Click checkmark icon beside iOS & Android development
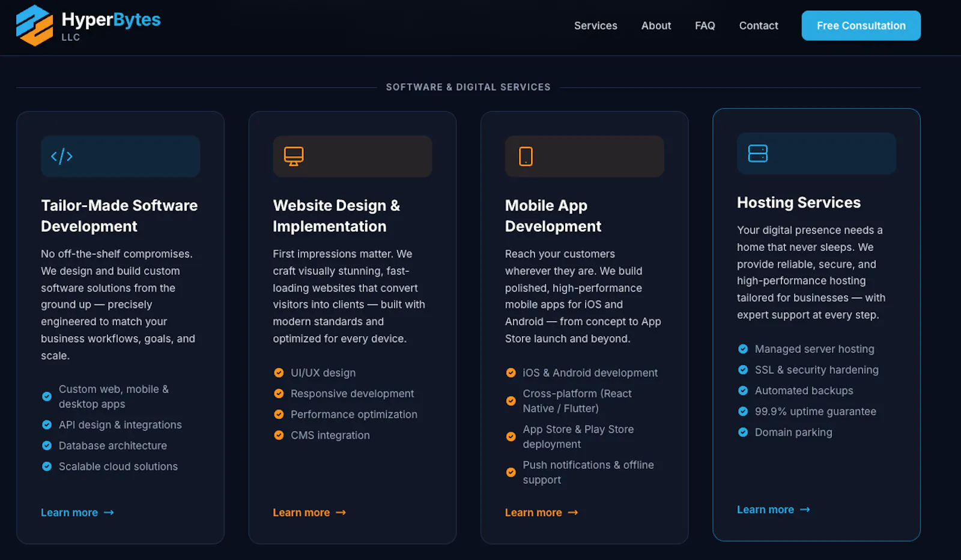 tap(511, 373)
